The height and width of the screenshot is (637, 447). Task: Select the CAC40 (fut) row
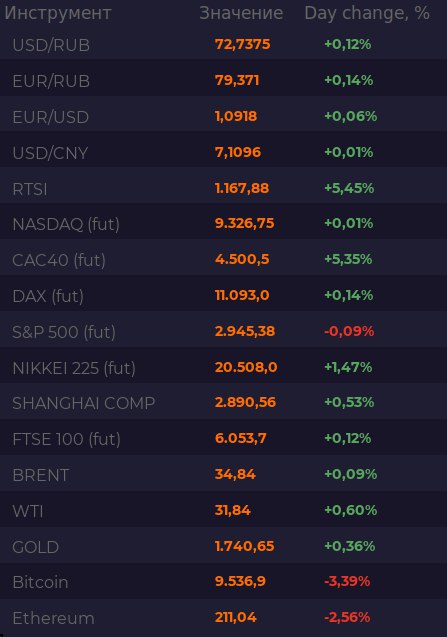(224, 260)
